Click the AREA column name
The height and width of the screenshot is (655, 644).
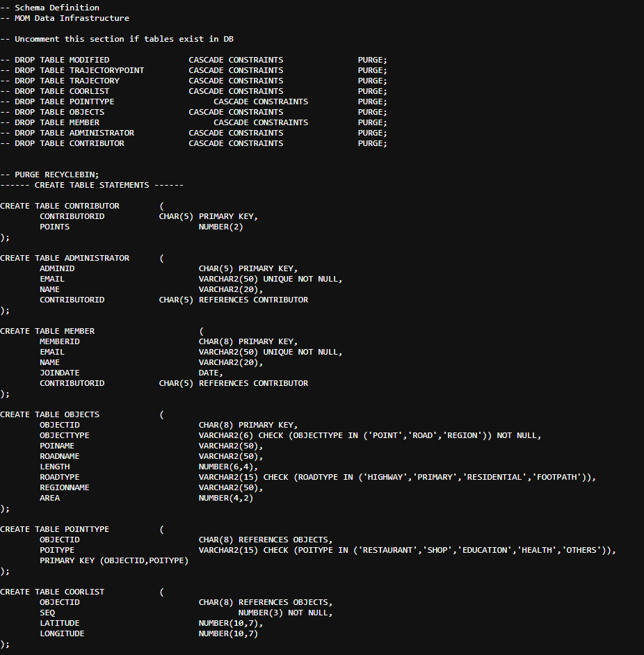(50, 499)
